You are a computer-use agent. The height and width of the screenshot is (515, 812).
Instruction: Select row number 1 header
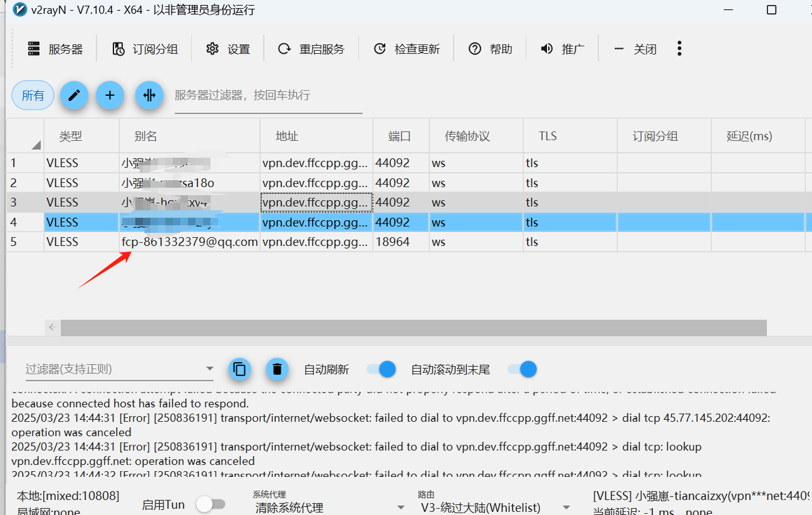[x=25, y=163]
